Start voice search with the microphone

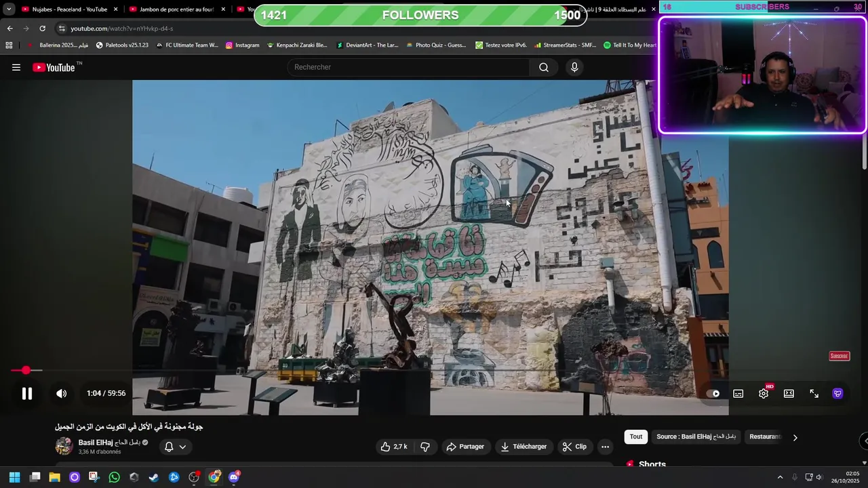click(574, 67)
